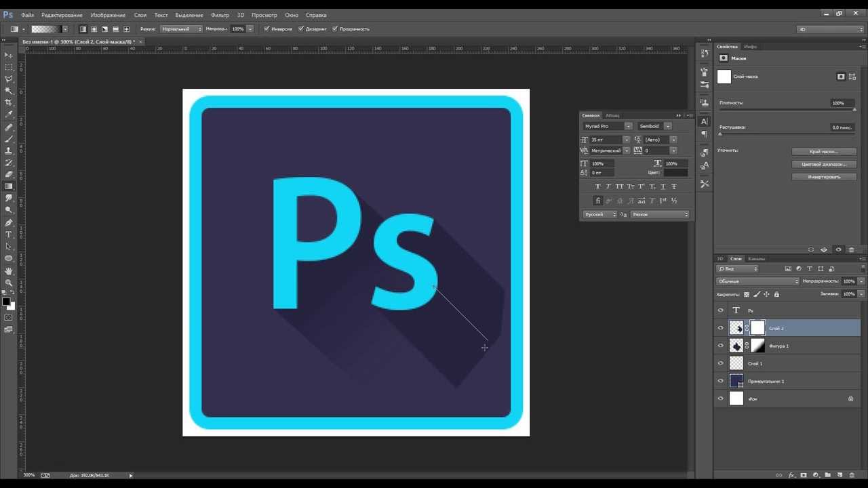The height and width of the screenshot is (488, 868).
Task: Select the Hand tool
Action: [x=9, y=271]
